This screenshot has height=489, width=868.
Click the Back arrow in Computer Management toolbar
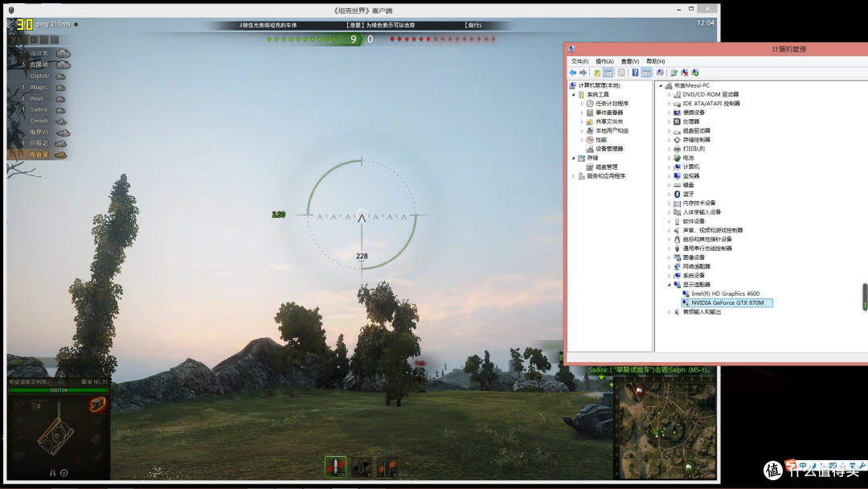[572, 72]
